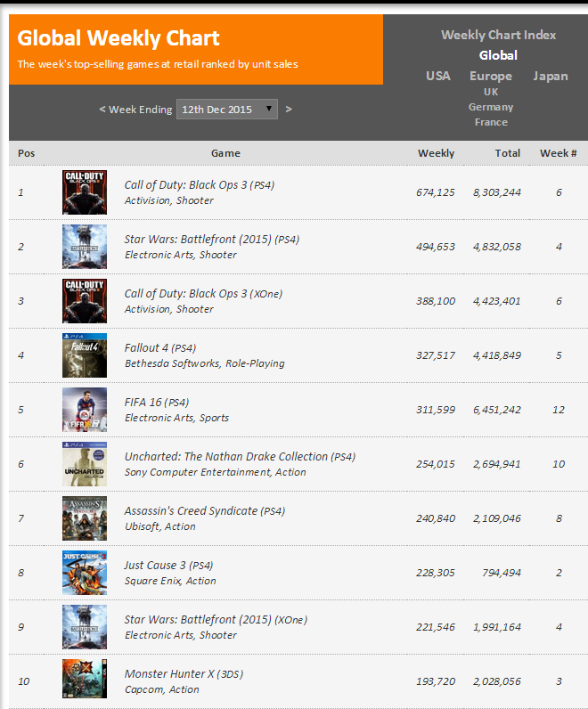The image size is (588, 709).
Task: Open the Week Ending date dropdown
Action: pos(226,110)
